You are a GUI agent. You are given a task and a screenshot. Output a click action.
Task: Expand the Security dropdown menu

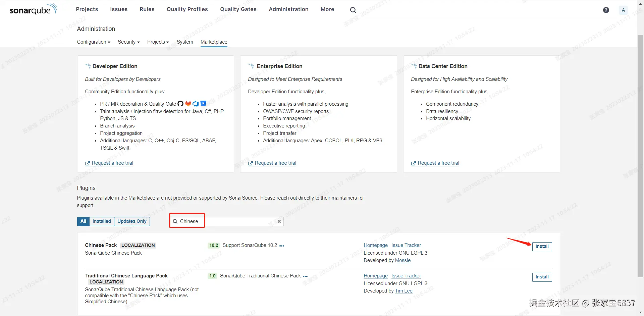(129, 42)
